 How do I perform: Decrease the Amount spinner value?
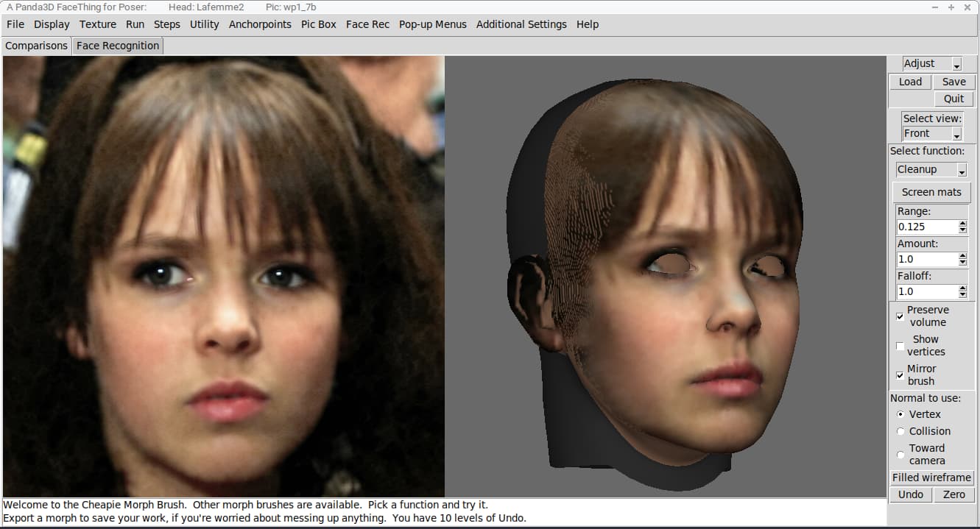pyautogui.click(x=962, y=262)
